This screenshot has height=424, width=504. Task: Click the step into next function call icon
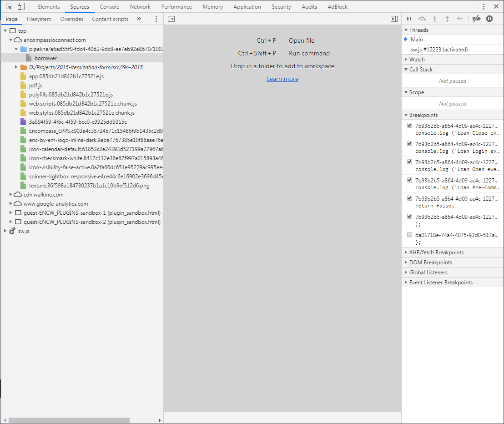click(x=434, y=19)
